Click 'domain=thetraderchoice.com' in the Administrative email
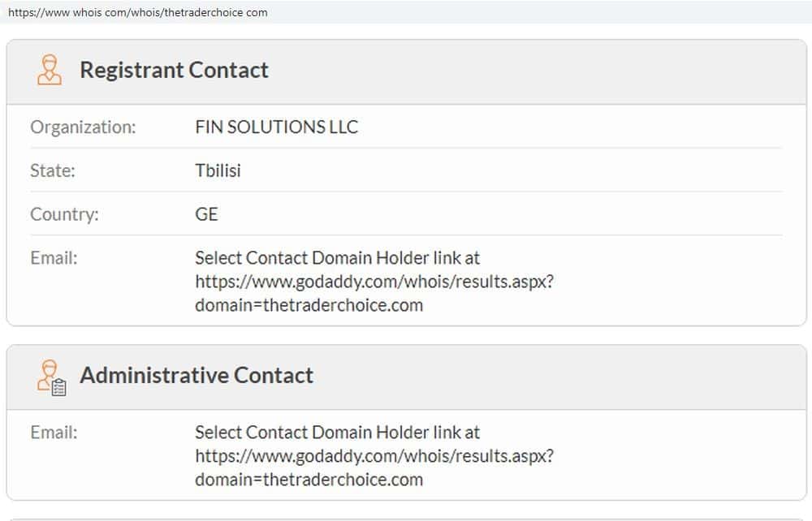Image resolution: width=812 pixels, height=521 pixels. pos(309,480)
